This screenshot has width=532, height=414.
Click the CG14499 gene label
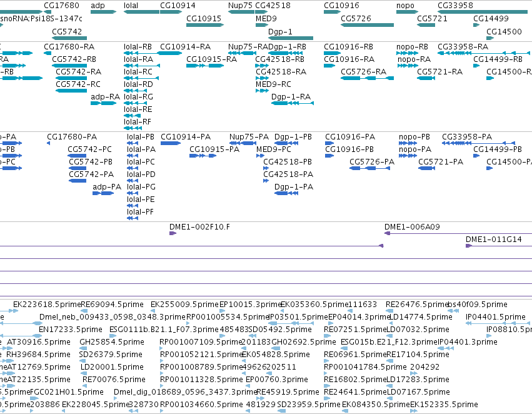(x=491, y=18)
